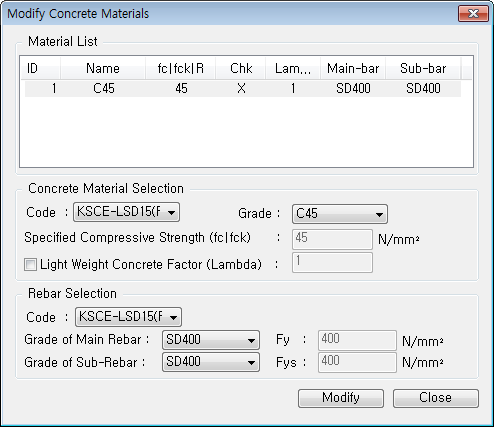Open the Rebar Selection Code dropdown

(128, 317)
